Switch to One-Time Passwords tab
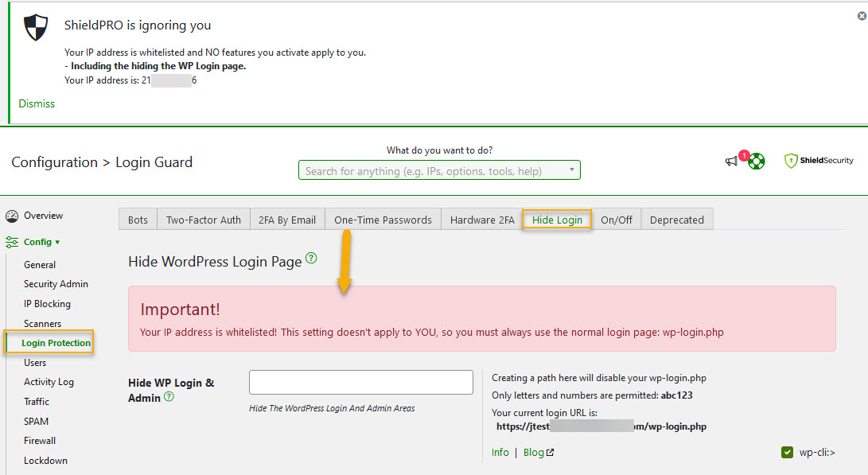The height and width of the screenshot is (475, 868). [383, 220]
